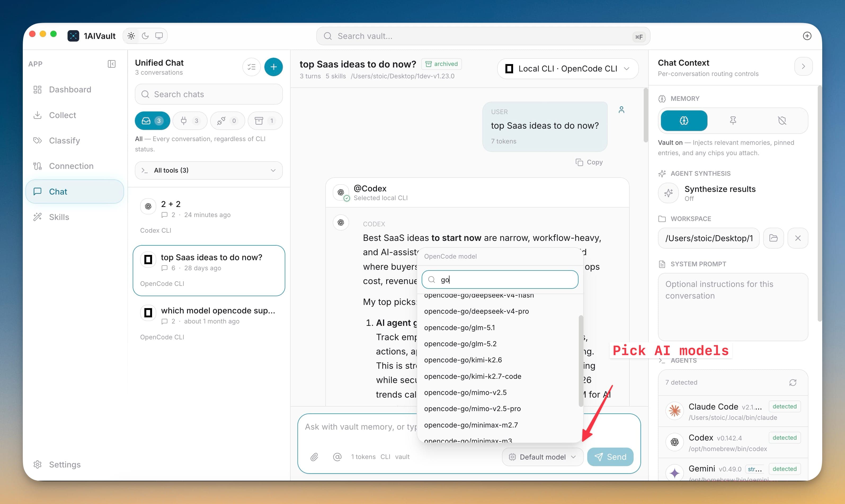Copy the user message

[589, 162]
